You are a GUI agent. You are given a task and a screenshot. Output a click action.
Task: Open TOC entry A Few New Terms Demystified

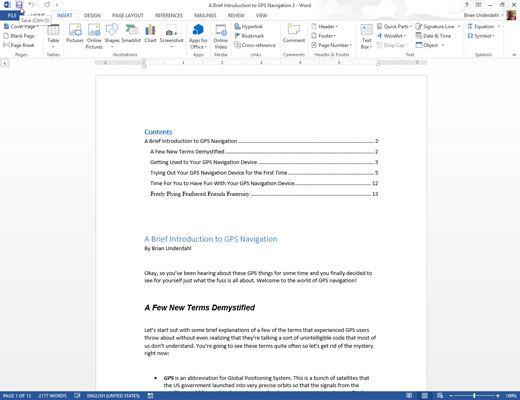pos(264,152)
